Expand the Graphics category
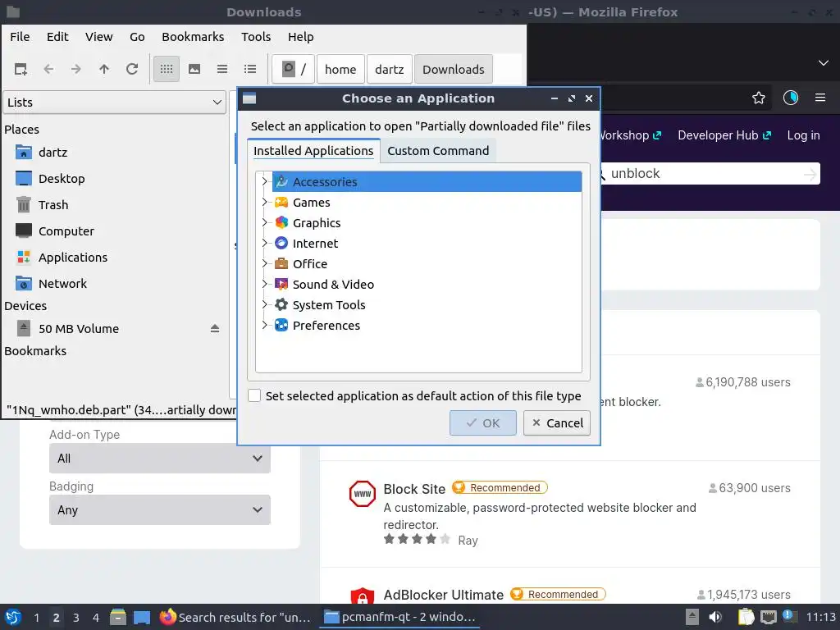The width and height of the screenshot is (840, 630). tap(264, 222)
